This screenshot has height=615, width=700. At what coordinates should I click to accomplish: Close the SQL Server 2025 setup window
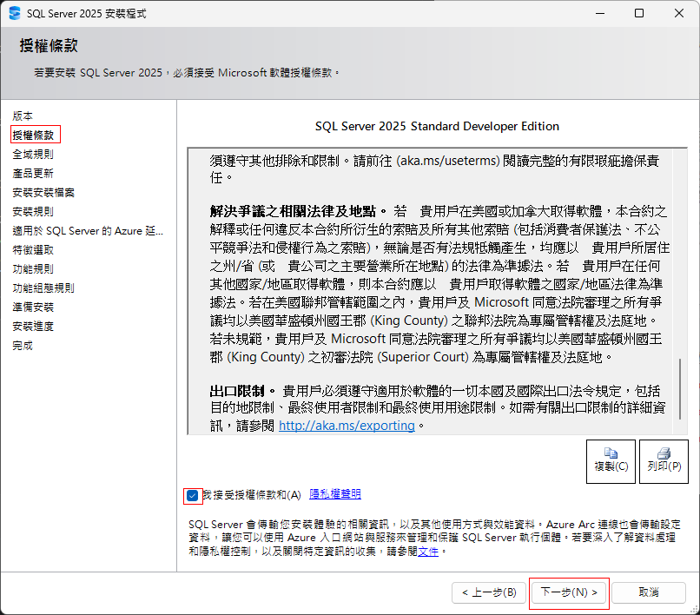pyautogui.click(x=679, y=13)
